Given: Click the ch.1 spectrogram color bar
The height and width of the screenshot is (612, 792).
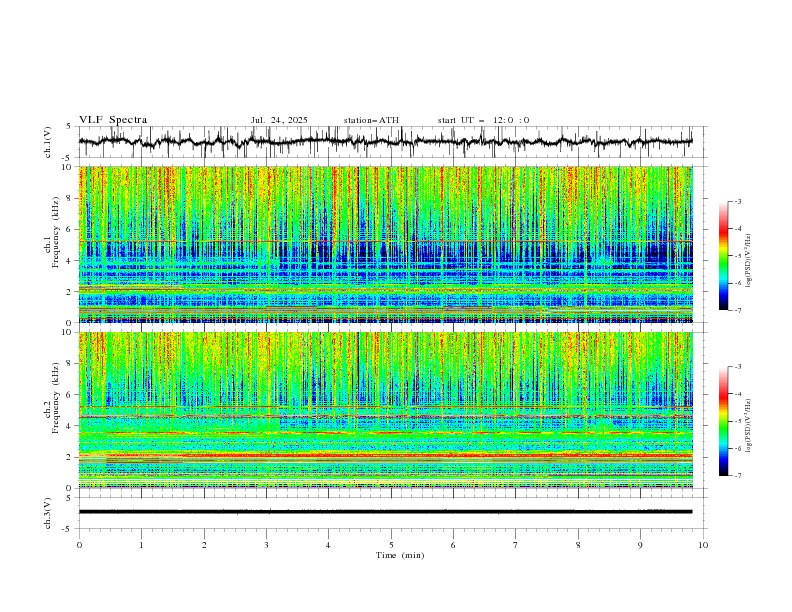Looking at the screenshot, I should pyautogui.click(x=723, y=256).
